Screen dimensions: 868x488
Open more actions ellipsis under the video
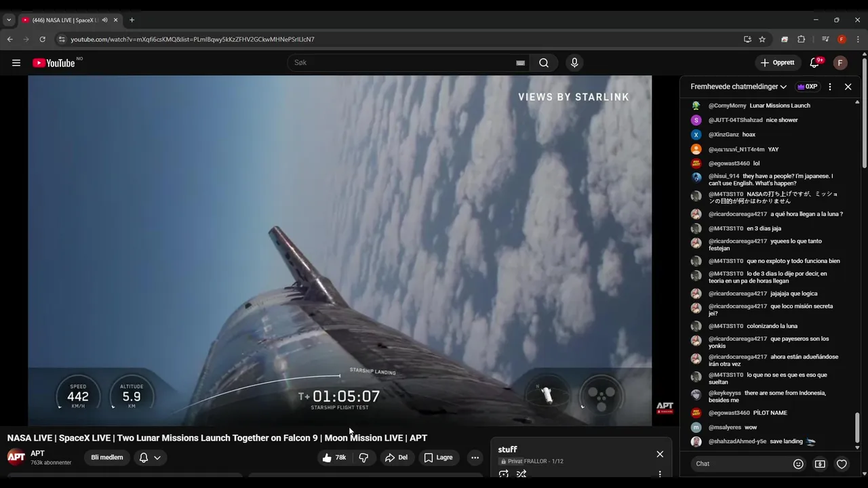pyautogui.click(x=475, y=457)
